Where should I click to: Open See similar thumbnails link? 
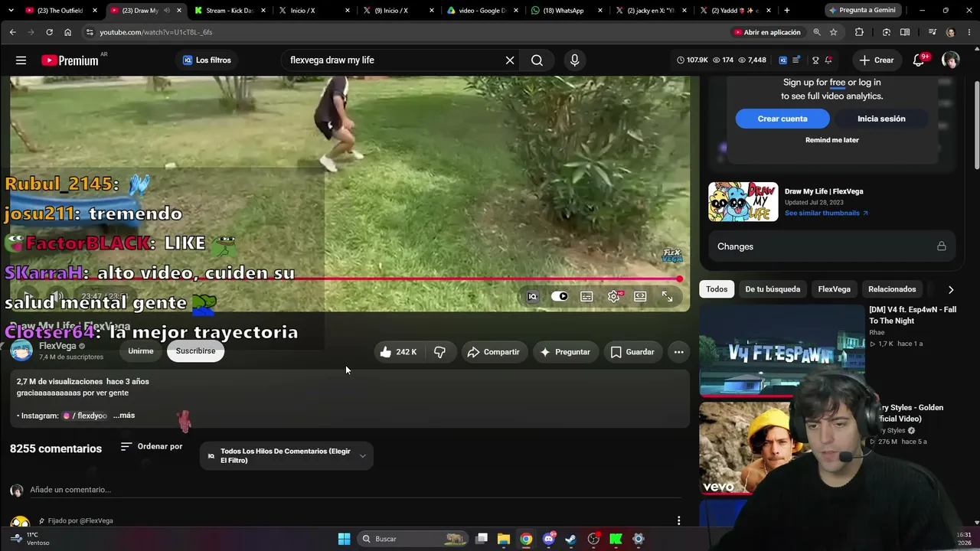(826, 214)
